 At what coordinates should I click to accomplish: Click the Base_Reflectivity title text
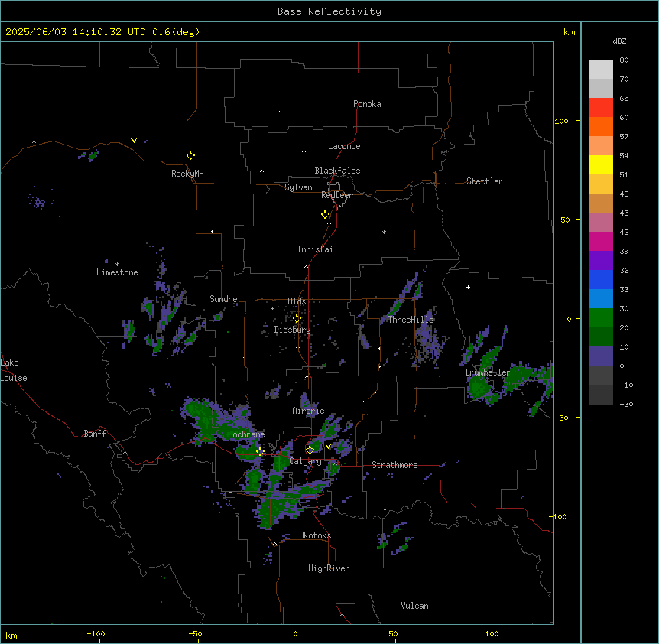(x=329, y=11)
